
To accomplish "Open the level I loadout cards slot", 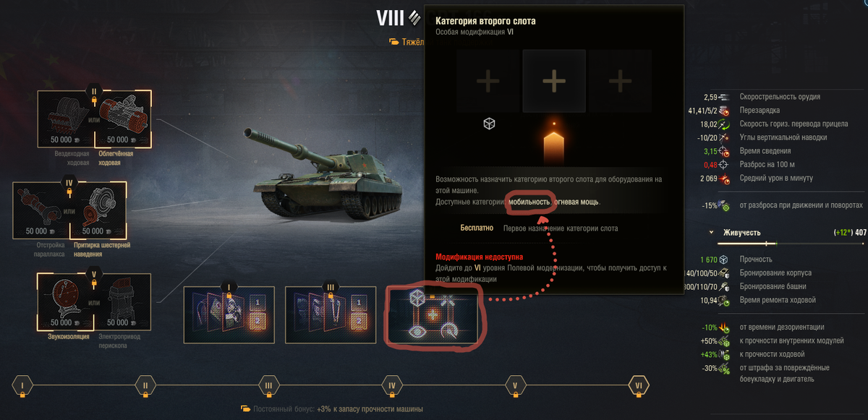I will click(x=229, y=314).
